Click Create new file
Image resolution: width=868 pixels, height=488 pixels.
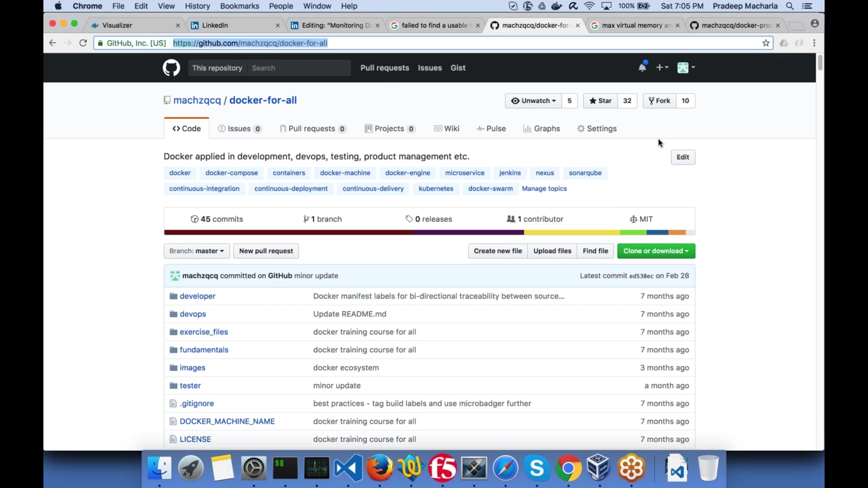(498, 251)
